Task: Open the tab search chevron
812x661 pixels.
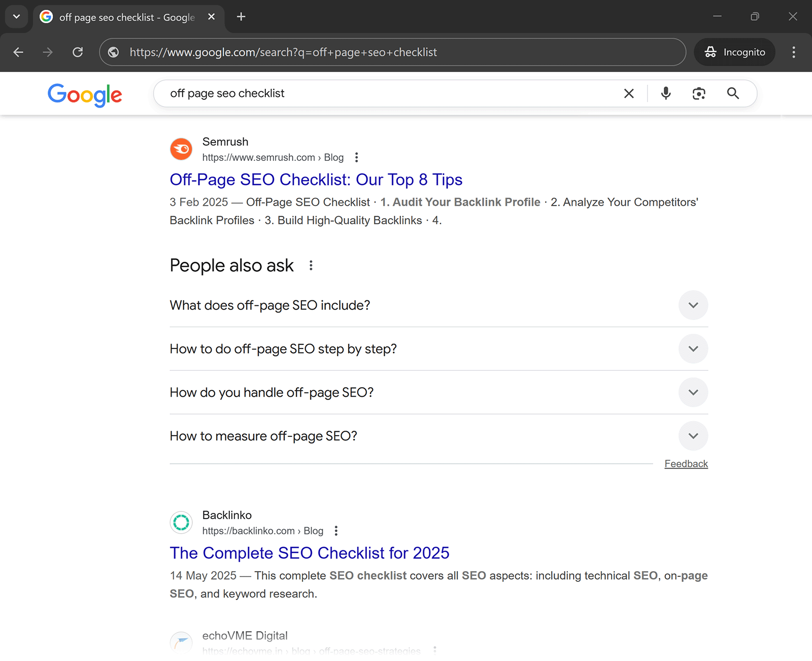Action: click(16, 17)
